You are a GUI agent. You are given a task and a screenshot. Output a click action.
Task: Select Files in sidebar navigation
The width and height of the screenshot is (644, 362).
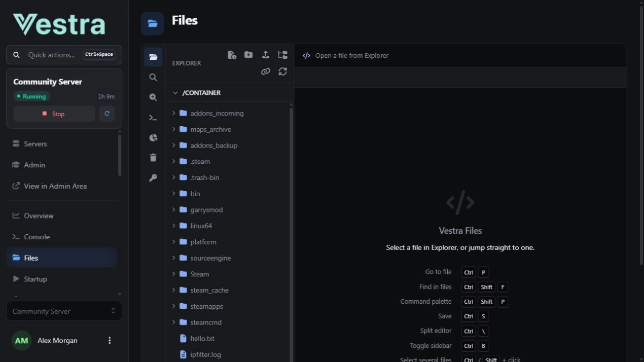62,258
